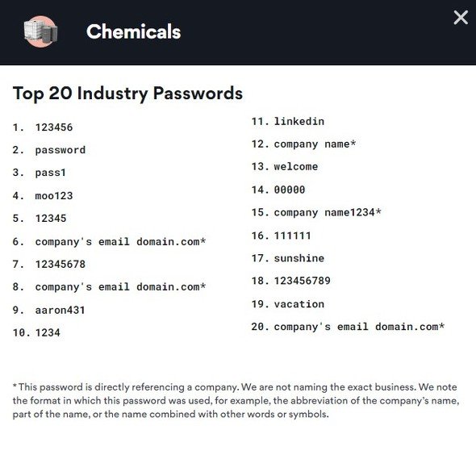The height and width of the screenshot is (455, 476).
Task: Click the Chemicals header title
Action: (134, 31)
